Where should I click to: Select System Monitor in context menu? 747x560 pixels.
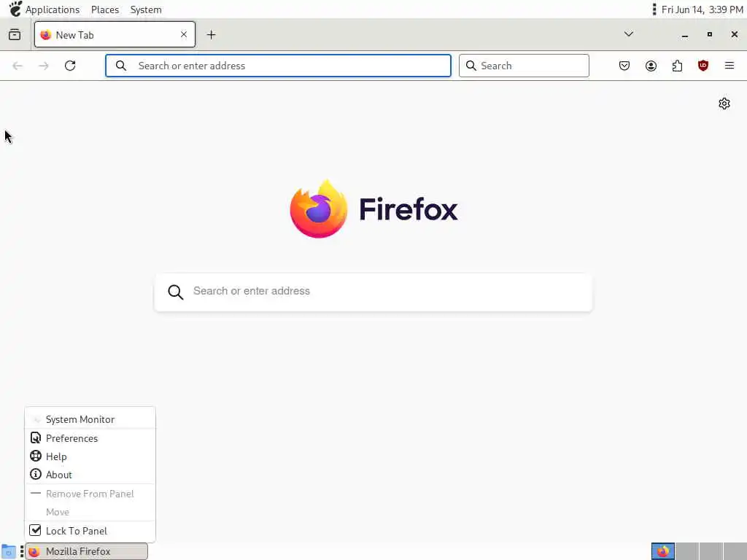(x=90, y=419)
